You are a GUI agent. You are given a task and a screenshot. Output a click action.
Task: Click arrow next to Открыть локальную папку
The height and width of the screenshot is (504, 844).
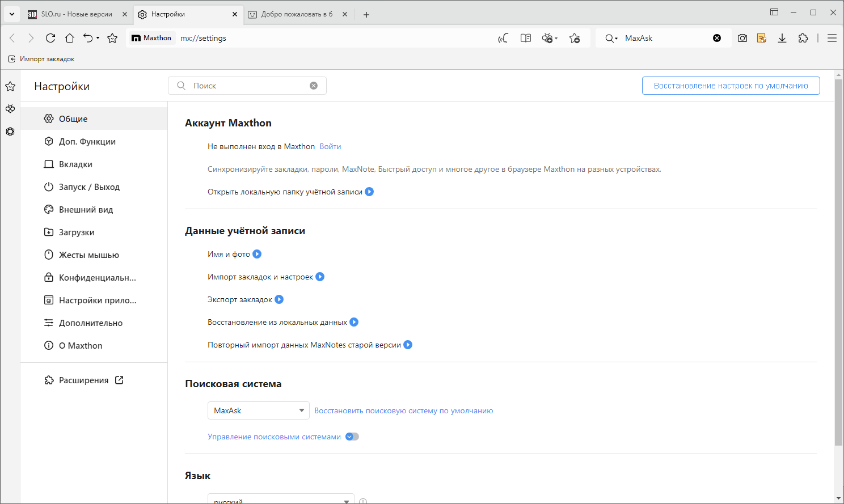coord(369,192)
